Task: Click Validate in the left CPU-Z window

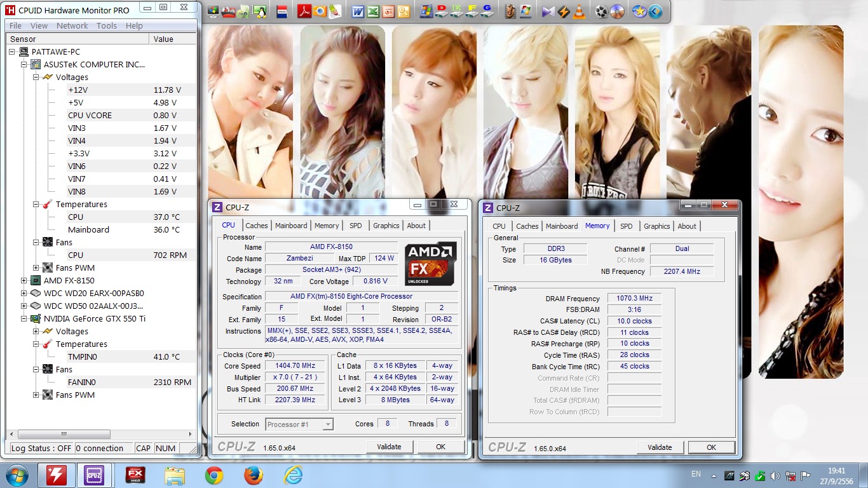Action: 389,447
